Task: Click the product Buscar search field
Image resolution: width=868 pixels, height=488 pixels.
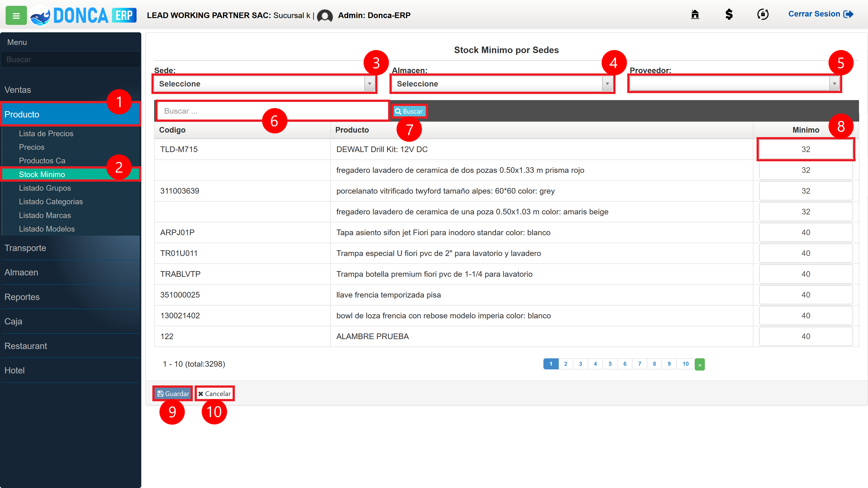Action: tap(273, 111)
